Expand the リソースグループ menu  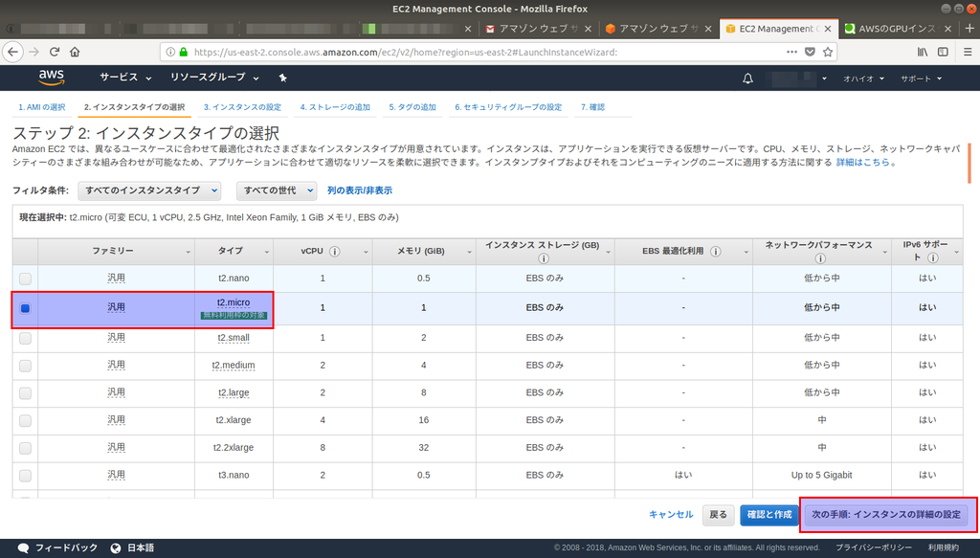point(214,77)
